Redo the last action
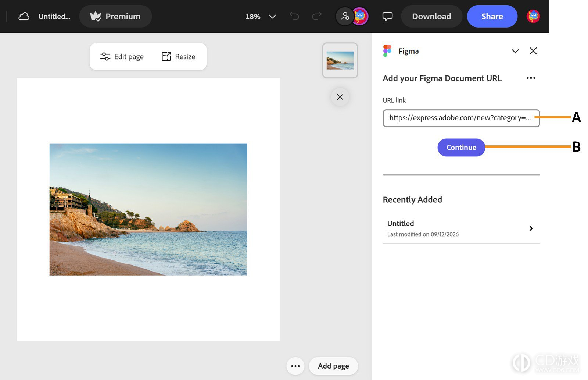Screen dimensions: 588x380 (317, 16)
